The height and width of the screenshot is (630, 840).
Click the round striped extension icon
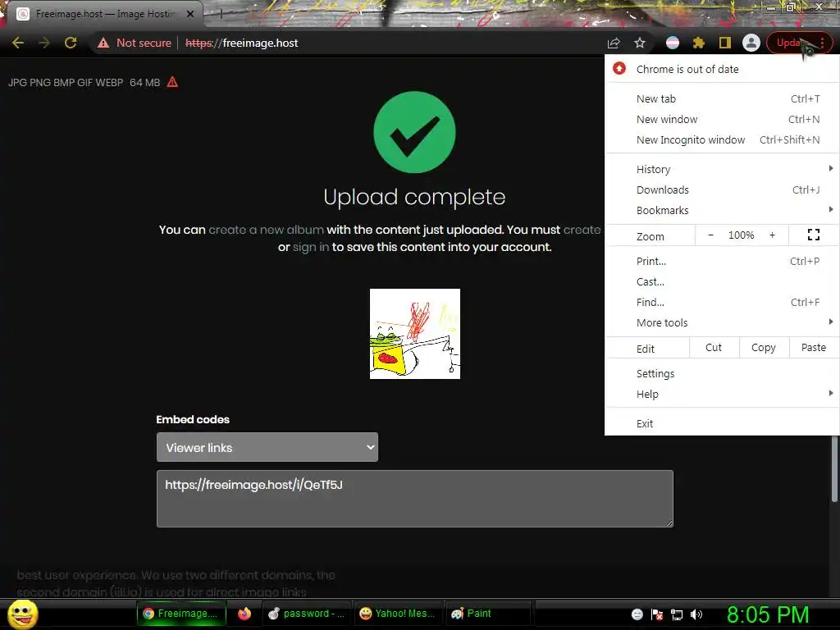click(x=673, y=43)
